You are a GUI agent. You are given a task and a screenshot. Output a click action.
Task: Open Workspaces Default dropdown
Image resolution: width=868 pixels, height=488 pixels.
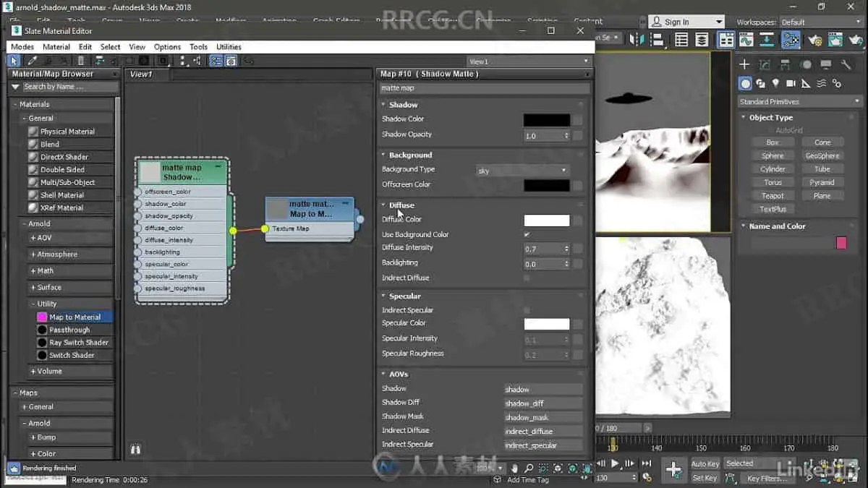(x=821, y=22)
